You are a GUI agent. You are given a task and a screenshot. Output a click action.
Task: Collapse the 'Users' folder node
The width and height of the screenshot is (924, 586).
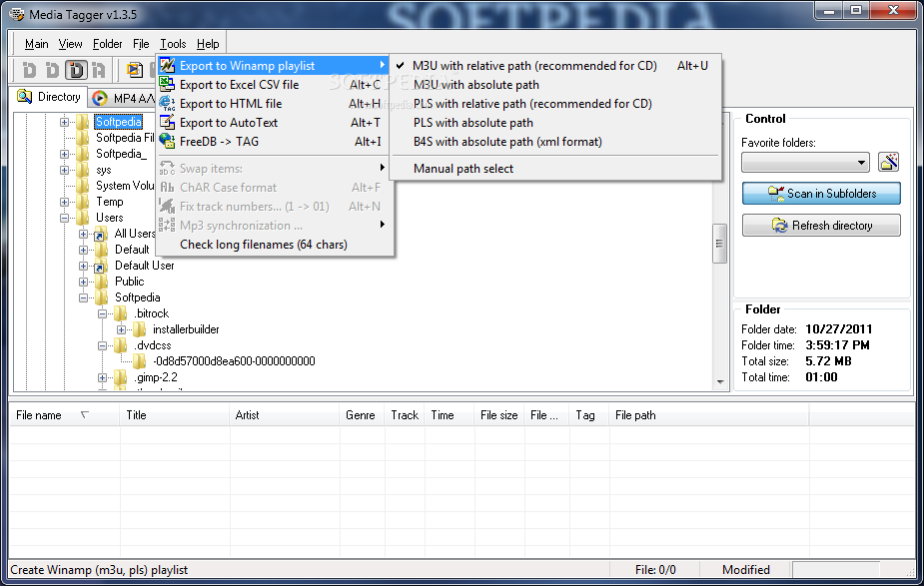(64, 218)
